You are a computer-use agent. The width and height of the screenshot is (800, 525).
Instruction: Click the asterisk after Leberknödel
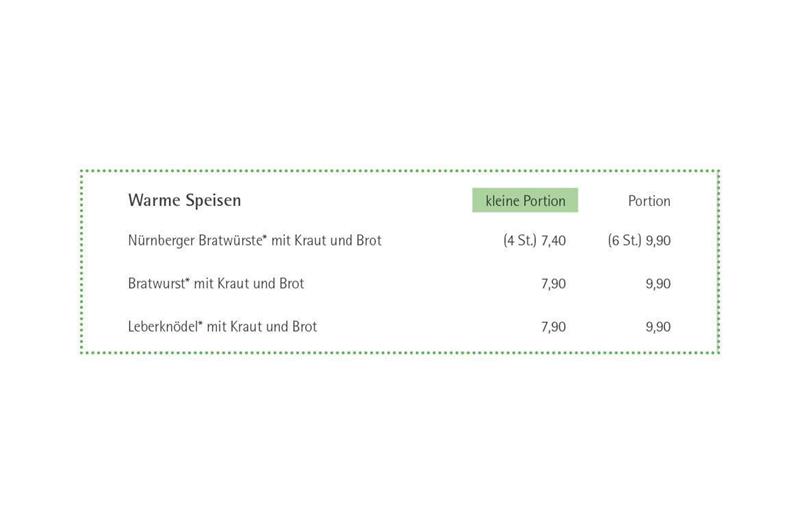(x=201, y=322)
